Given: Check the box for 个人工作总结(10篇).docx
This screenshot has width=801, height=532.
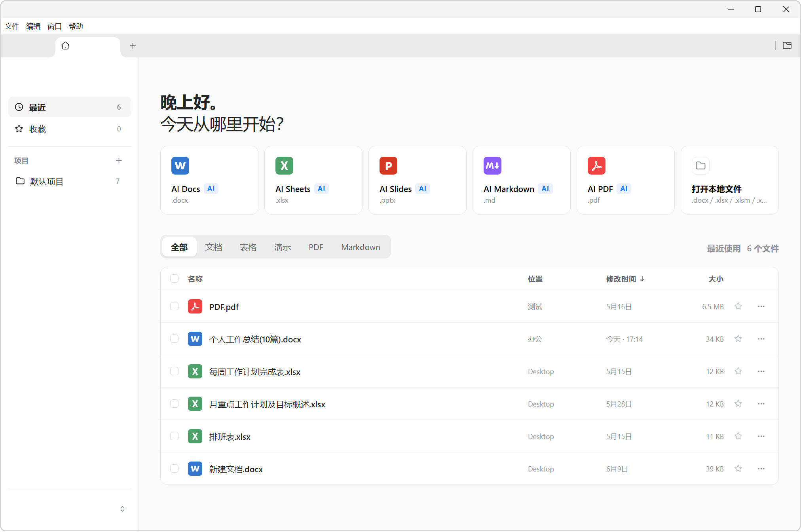Looking at the screenshot, I should [174, 339].
